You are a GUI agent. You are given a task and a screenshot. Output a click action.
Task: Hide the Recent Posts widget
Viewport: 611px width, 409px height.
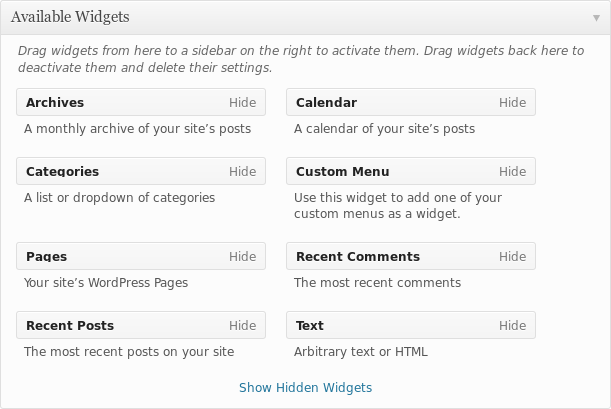point(242,325)
